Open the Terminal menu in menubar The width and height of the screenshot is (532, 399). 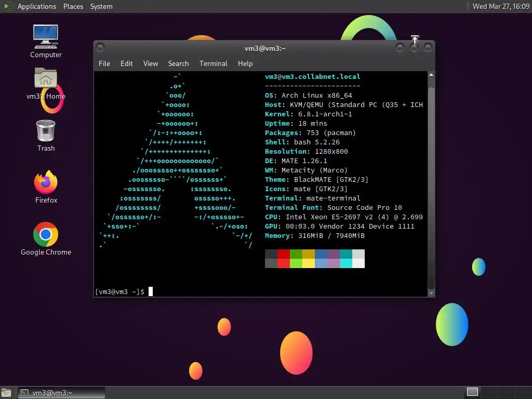[214, 63]
